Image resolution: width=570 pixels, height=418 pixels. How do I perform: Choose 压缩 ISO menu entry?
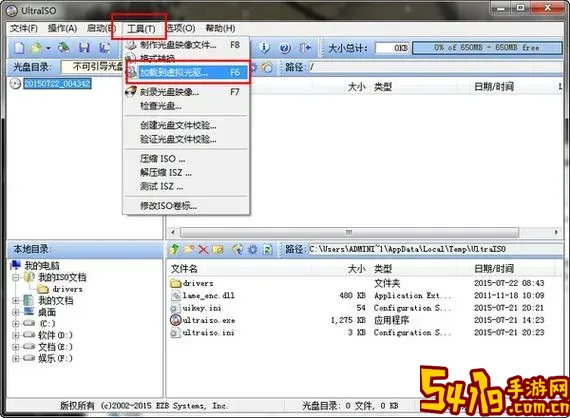click(x=186, y=158)
